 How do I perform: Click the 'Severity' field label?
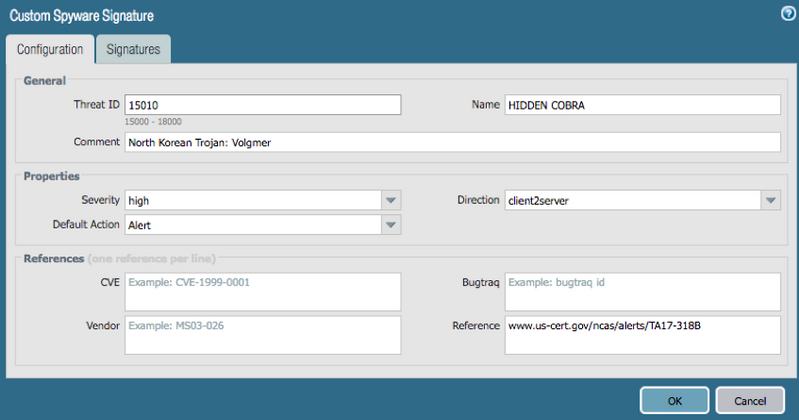(x=100, y=200)
